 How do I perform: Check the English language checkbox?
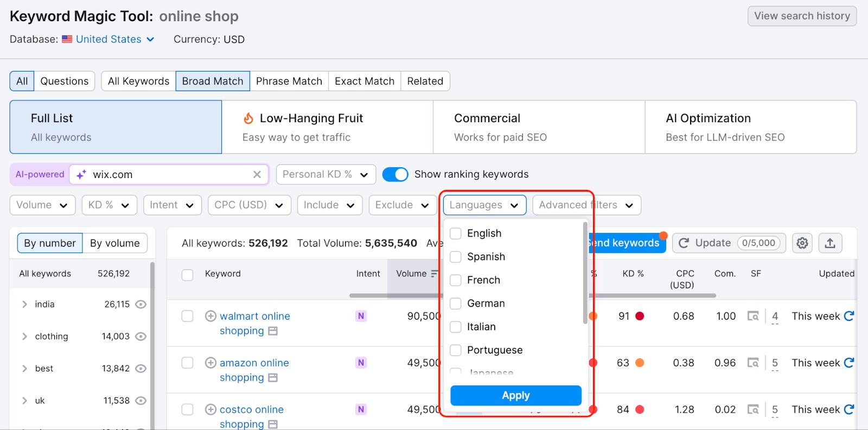[456, 233]
